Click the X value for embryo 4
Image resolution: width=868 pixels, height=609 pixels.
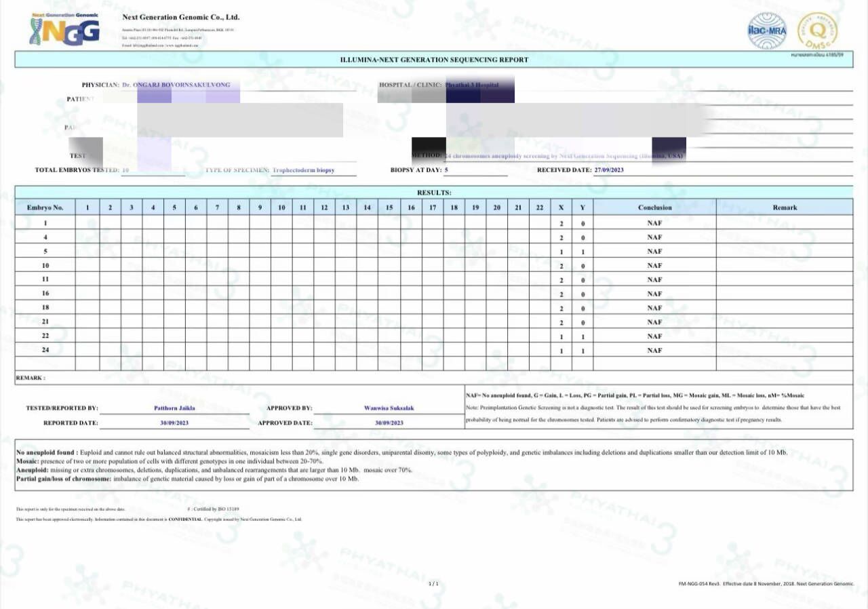pos(561,238)
